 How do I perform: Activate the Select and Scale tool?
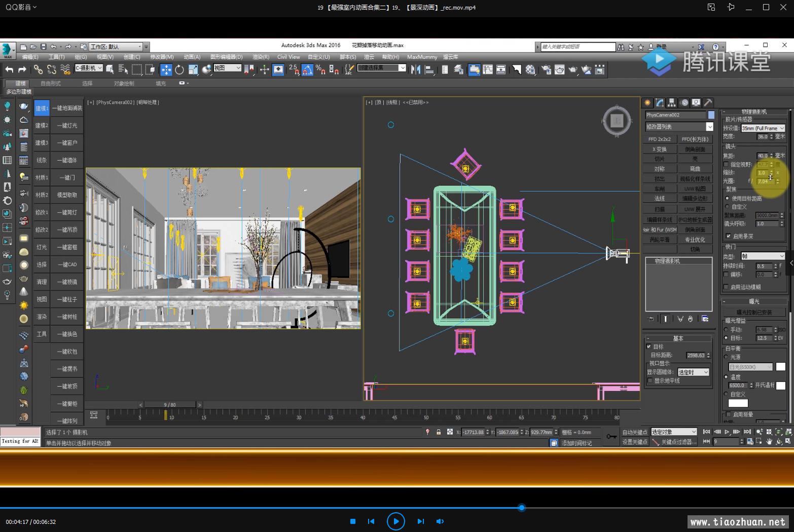tap(193, 69)
